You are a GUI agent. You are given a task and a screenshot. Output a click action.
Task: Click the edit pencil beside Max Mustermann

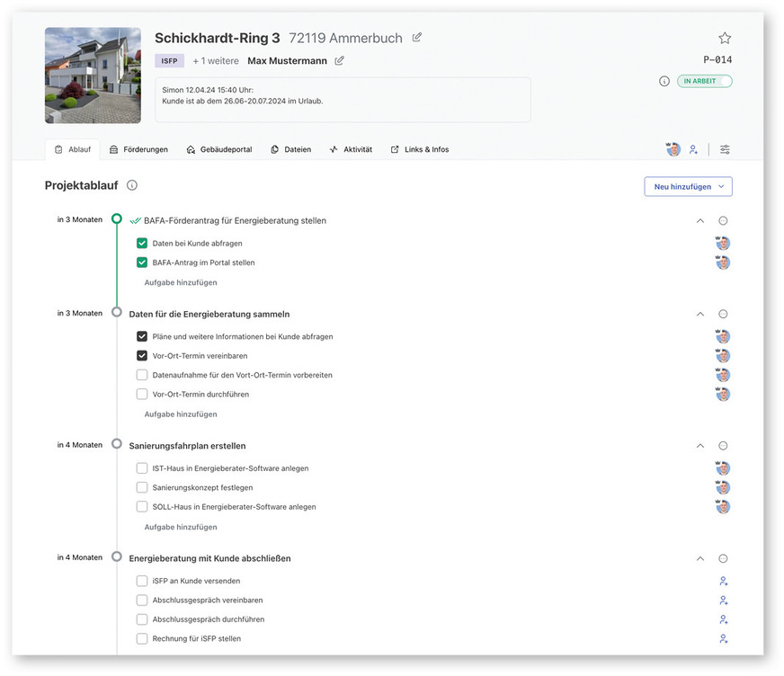click(x=338, y=60)
